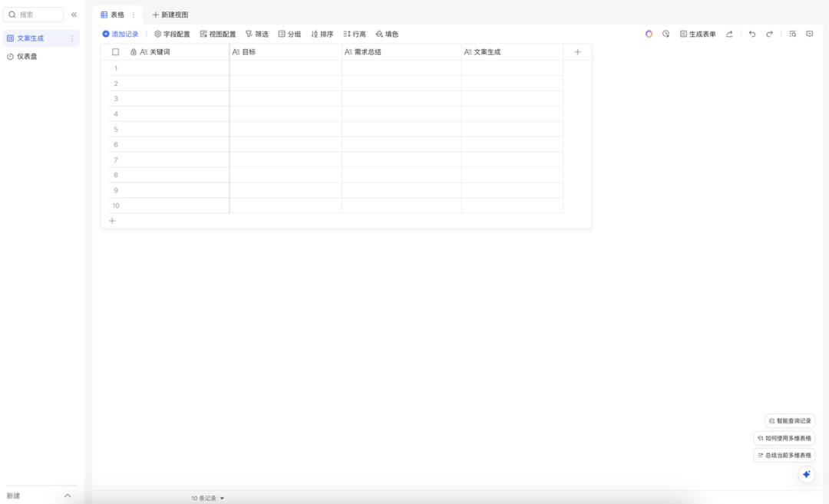Click the undo arrow icon
Image resolution: width=829 pixels, height=504 pixels.
click(x=751, y=34)
